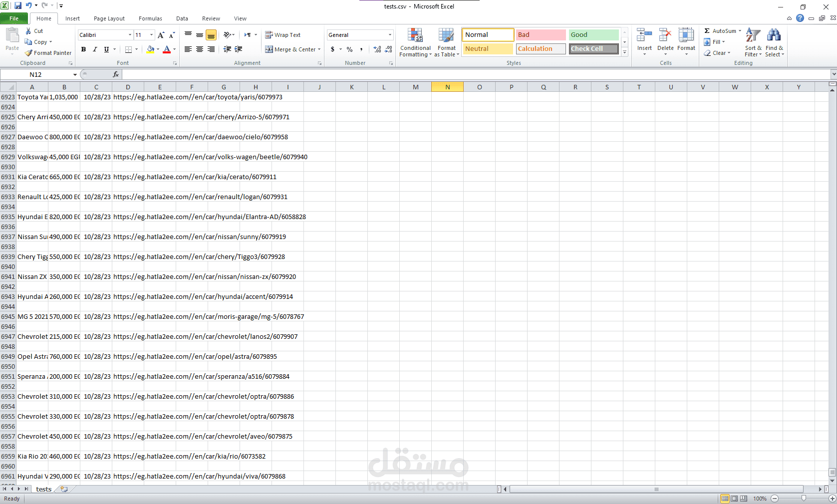Click the AutoSum sigma icon
This screenshot has width=837, height=504.
(x=707, y=31)
